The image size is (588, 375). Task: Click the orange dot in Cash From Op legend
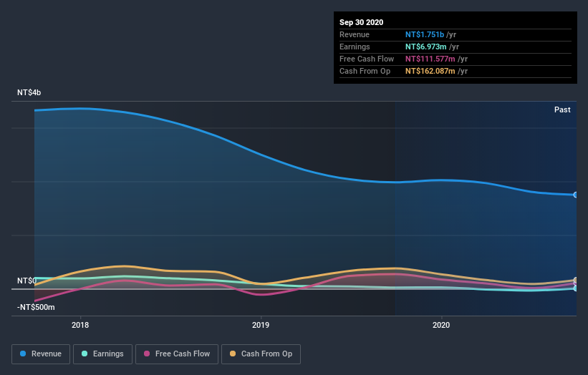point(233,354)
